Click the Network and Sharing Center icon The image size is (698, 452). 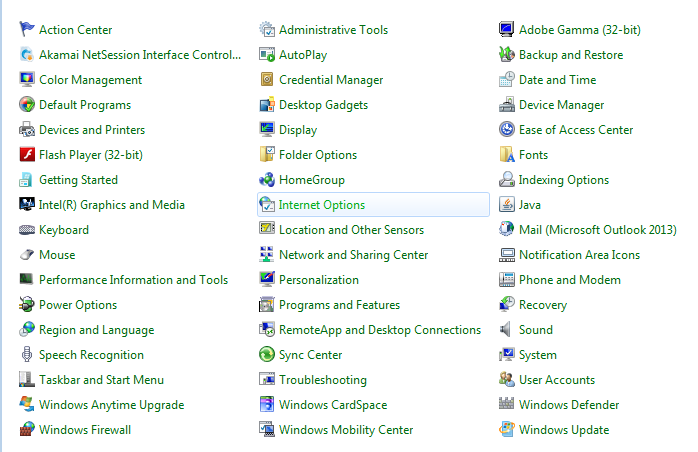[267, 255]
